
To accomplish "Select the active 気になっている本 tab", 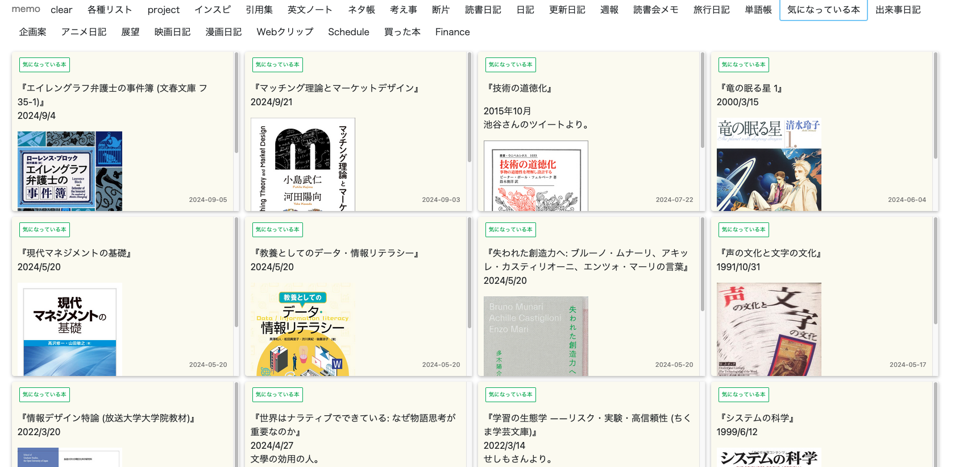I will pos(824,10).
